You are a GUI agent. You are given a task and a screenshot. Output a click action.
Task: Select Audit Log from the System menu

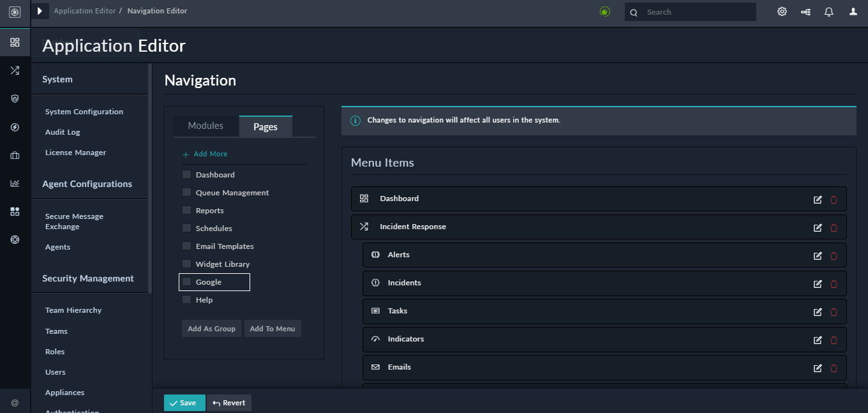click(62, 131)
